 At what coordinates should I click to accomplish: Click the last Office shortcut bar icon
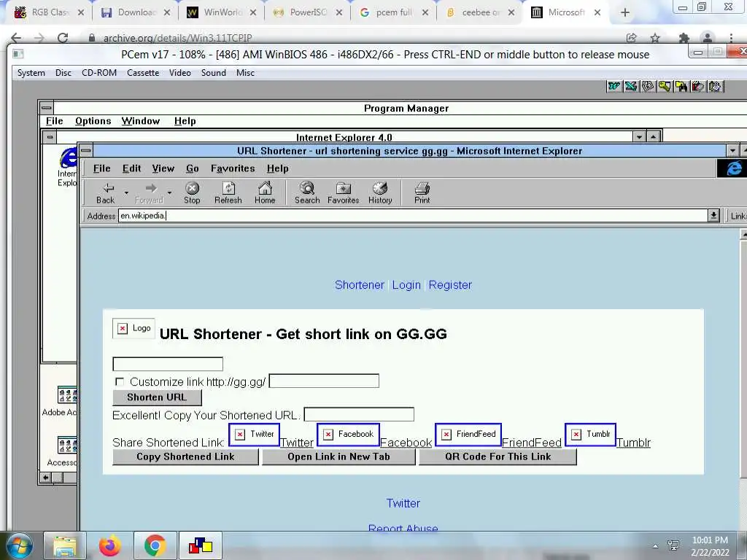[x=715, y=86]
